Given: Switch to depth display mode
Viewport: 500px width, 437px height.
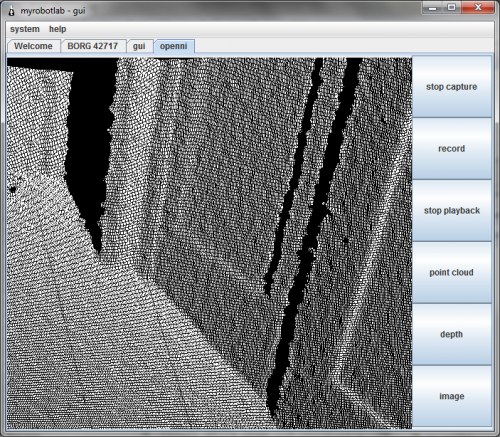Looking at the screenshot, I should coord(451,334).
